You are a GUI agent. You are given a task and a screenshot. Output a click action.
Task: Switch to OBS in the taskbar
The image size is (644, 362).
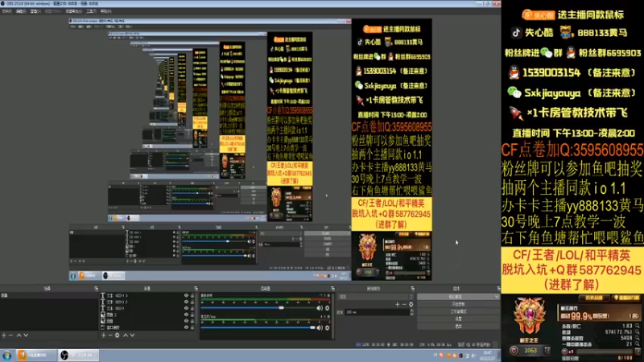[78, 356]
